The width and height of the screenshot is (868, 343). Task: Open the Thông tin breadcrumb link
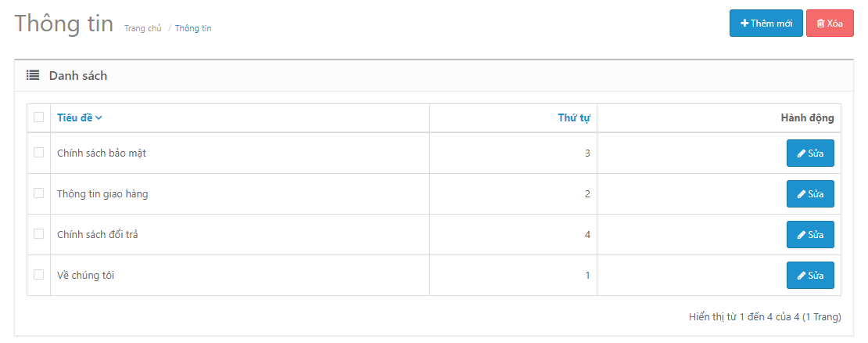point(193,28)
